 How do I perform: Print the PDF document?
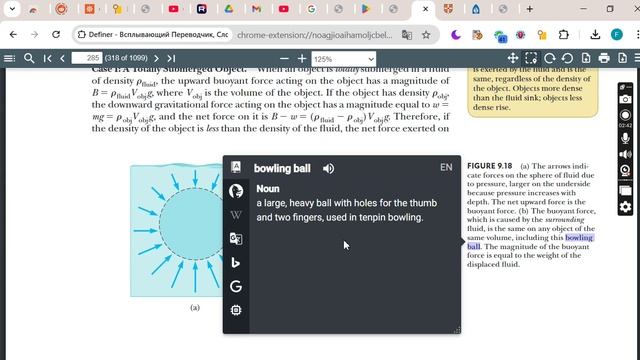[604, 58]
